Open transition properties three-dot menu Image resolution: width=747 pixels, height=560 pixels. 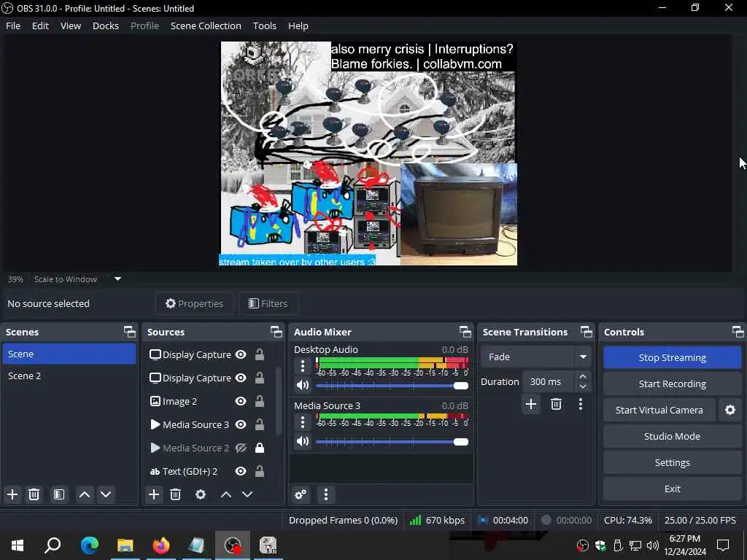[x=580, y=404]
